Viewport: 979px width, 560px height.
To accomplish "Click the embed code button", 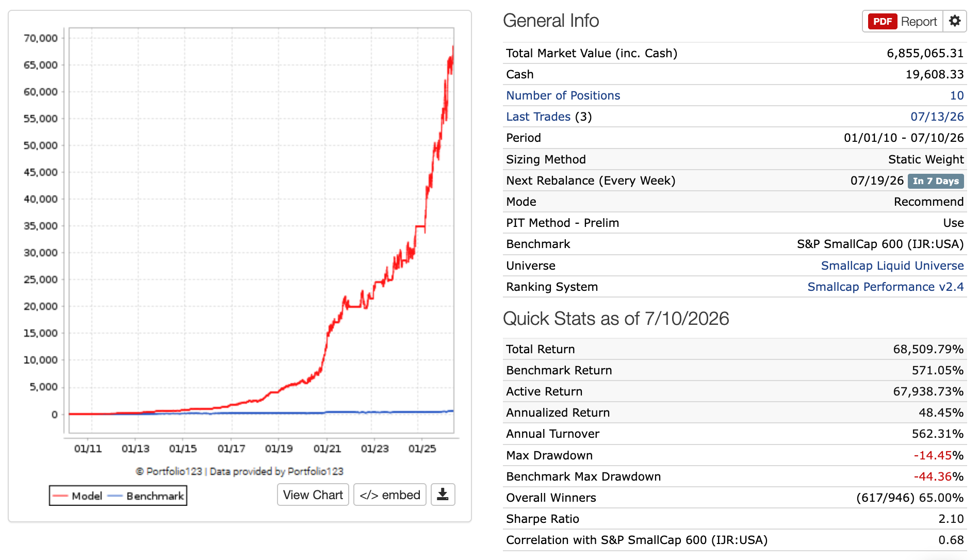I will (390, 495).
